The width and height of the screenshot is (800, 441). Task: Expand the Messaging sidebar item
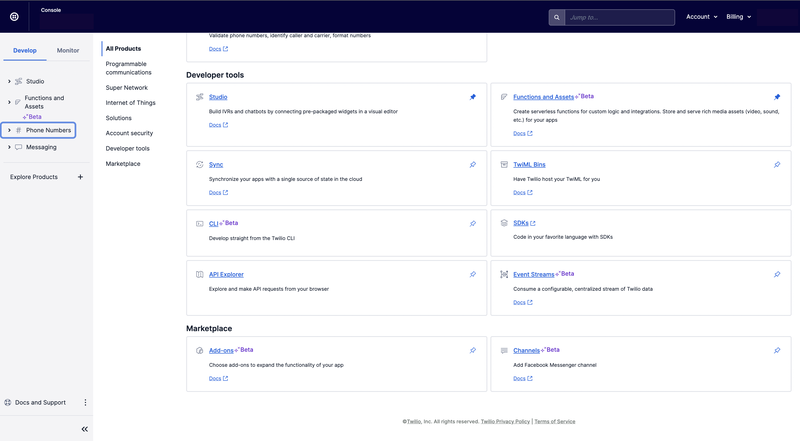pos(9,147)
